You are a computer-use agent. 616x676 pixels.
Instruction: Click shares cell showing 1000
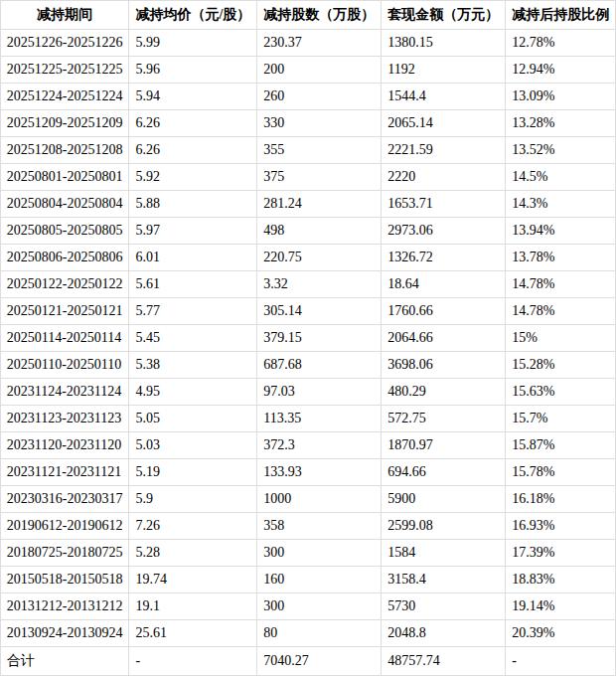pos(280,498)
